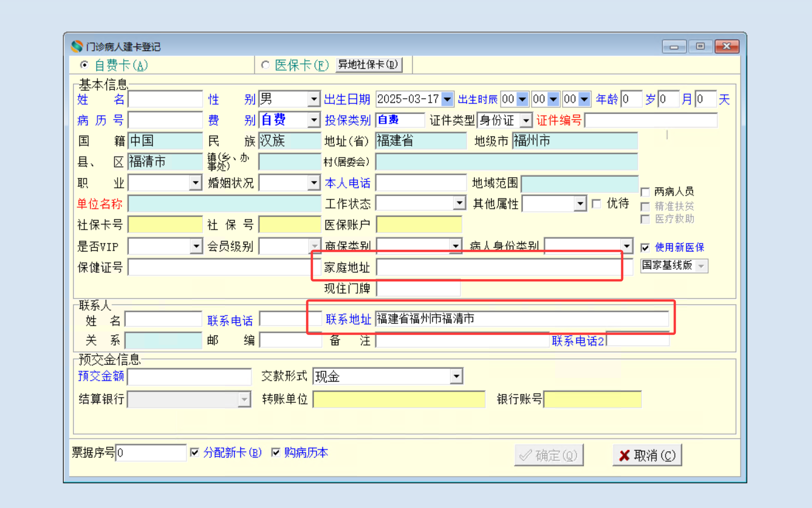Image resolution: width=812 pixels, height=508 pixels.
Task: Expand the 病人身份类别 dropdown
Action: pyautogui.click(x=626, y=246)
